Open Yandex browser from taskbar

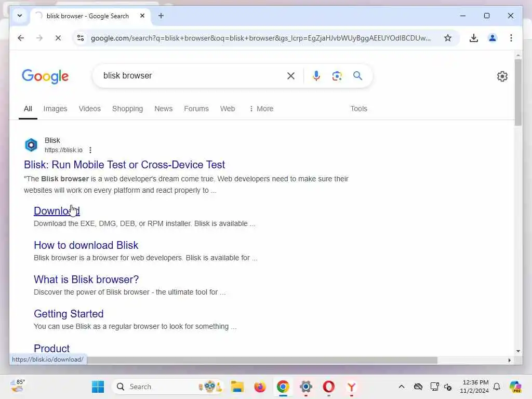tap(352, 387)
